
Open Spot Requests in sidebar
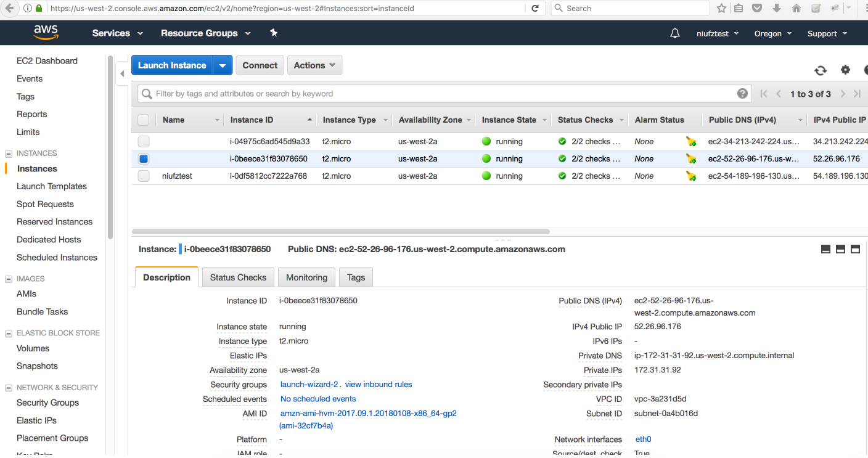(x=45, y=204)
